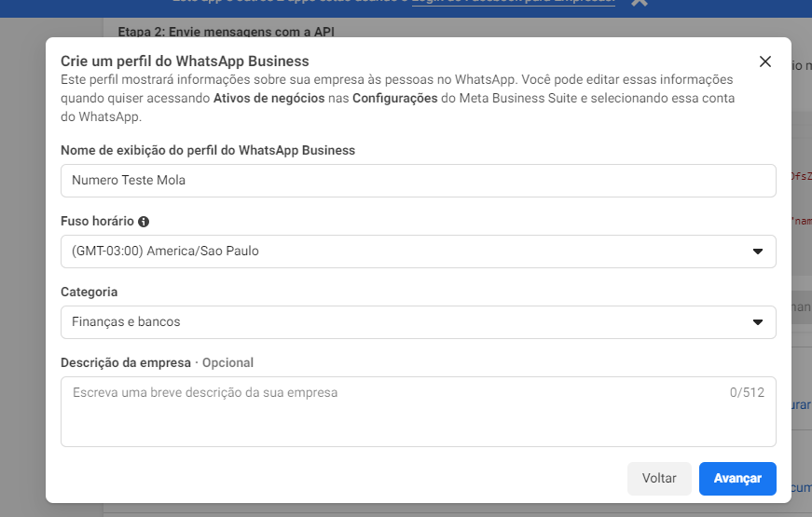The image size is (812, 517).
Task: Click the Fuso horário info icon
Action: 144,222
